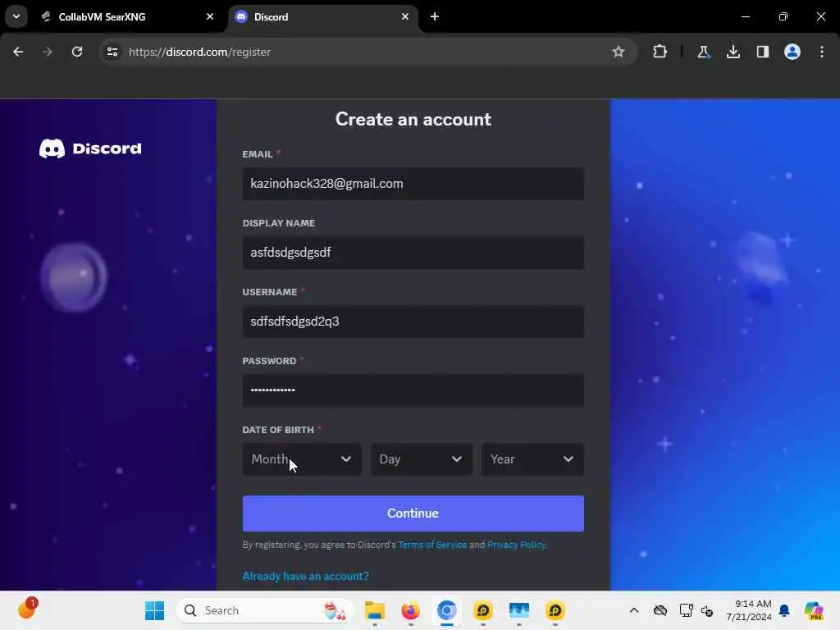Open Chrome Labs flask icon

point(703,52)
